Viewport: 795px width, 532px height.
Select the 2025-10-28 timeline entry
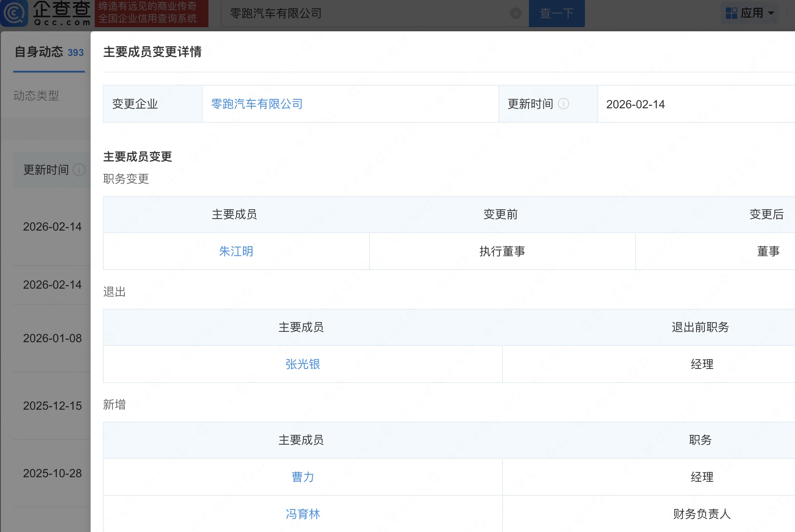point(52,474)
